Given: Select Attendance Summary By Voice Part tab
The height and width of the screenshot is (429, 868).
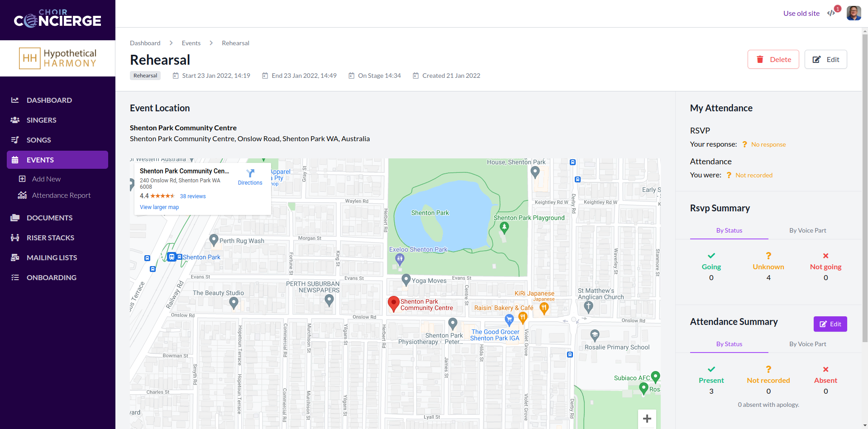Looking at the screenshot, I should click(807, 344).
